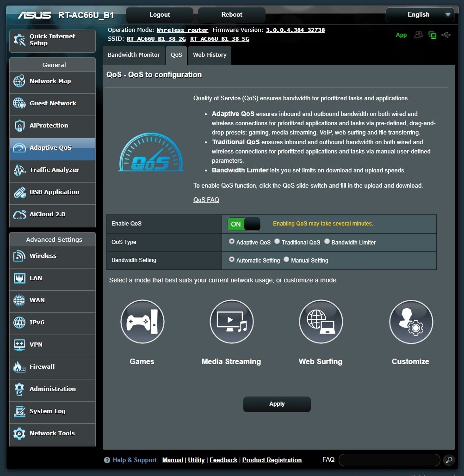464x476 pixels.
Task: Toggle the Enable QoS switch off
Action: pos(244,224)
